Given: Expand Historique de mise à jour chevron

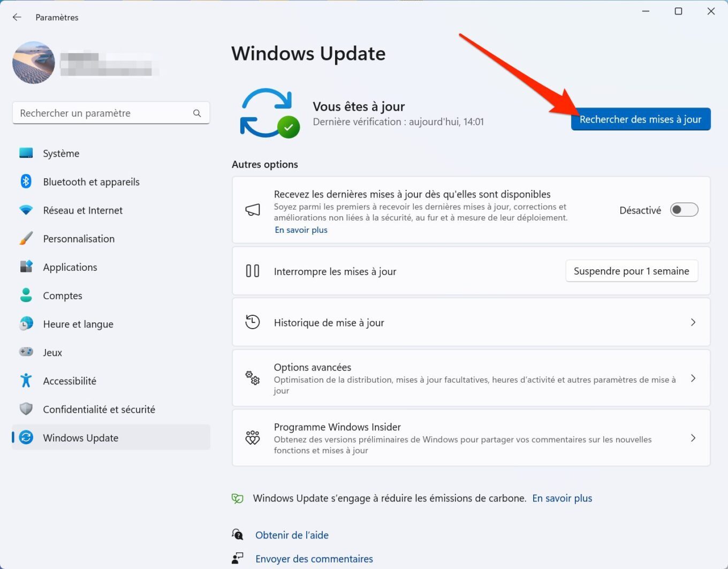Looking at the screenshot, I should 693,322.
